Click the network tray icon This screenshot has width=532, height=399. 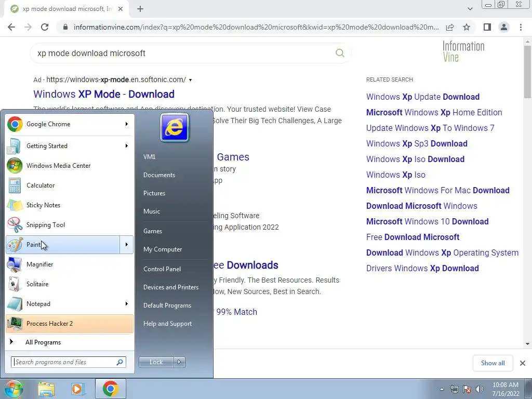[454, 389]
